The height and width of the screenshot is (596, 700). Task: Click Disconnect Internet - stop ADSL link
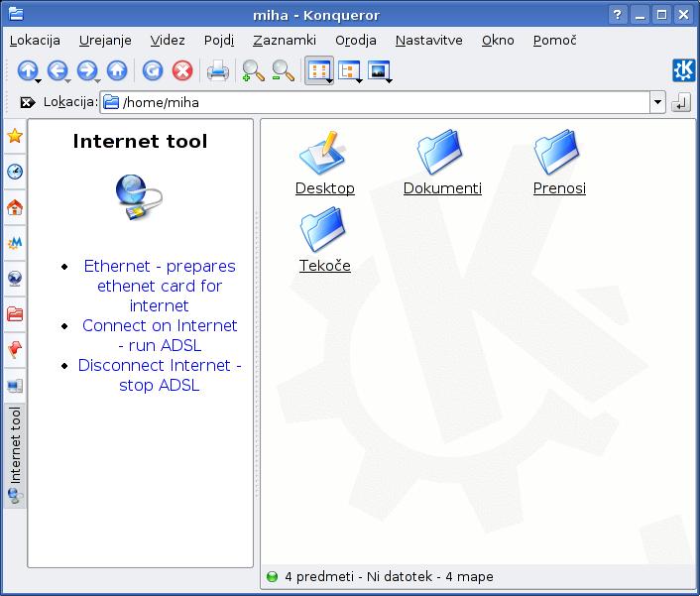(x=160, y=375)
